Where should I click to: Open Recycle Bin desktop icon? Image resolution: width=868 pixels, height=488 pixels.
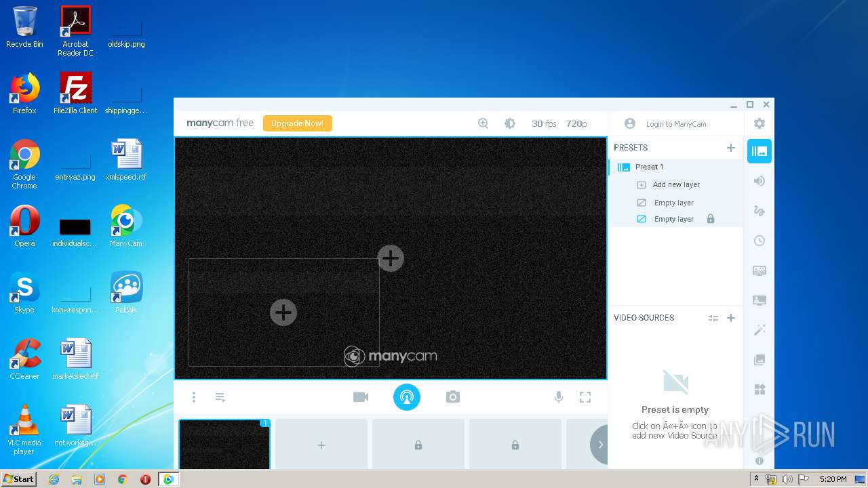coord(24,27)
